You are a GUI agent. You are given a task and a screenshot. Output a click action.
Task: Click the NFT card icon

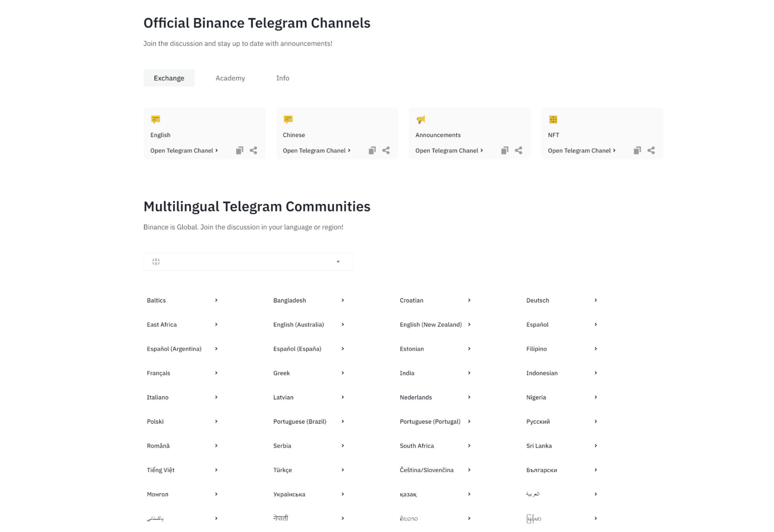(553, 120)
